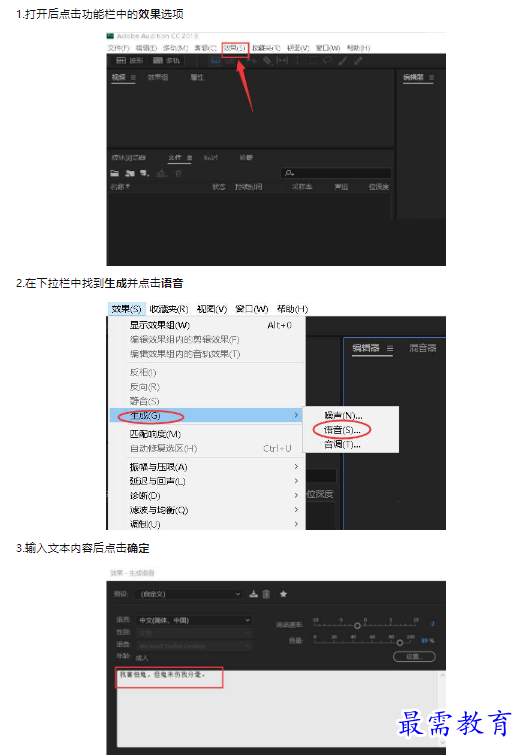Click save preset icon next to 预设 dropdown
This screenshot has width=520, height=755.
254,594
